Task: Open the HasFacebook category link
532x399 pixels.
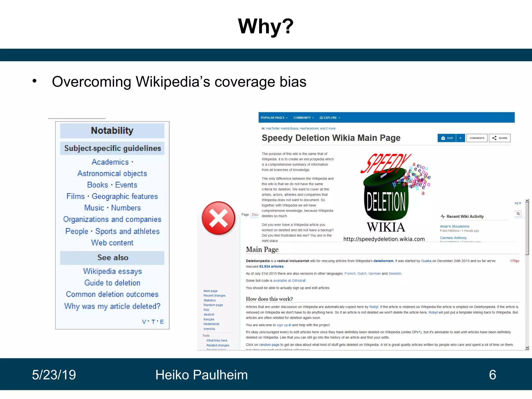Action: tap(309, 128)
